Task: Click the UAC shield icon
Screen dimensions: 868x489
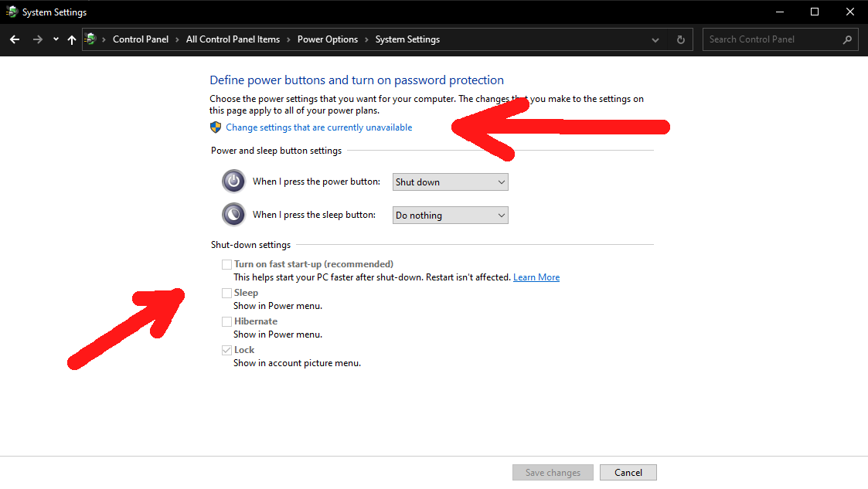Action: pos(216,127)
